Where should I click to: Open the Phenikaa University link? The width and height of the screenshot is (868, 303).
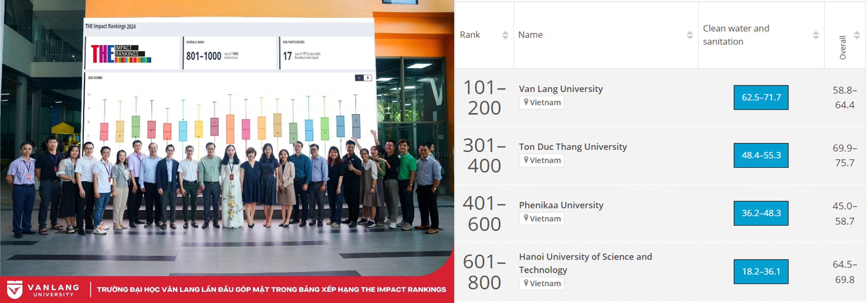point(561,205)
